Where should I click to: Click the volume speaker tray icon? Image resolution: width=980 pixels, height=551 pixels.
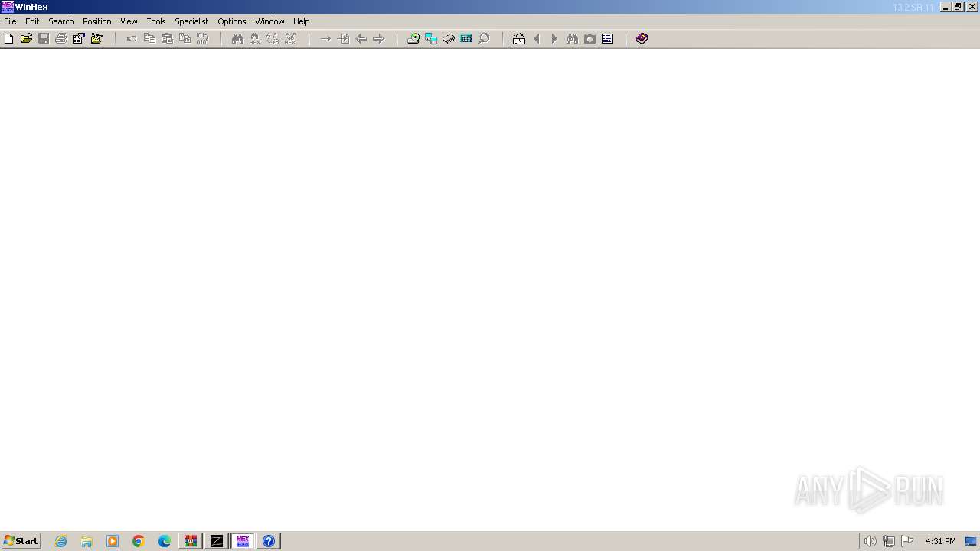pos(871,541)
